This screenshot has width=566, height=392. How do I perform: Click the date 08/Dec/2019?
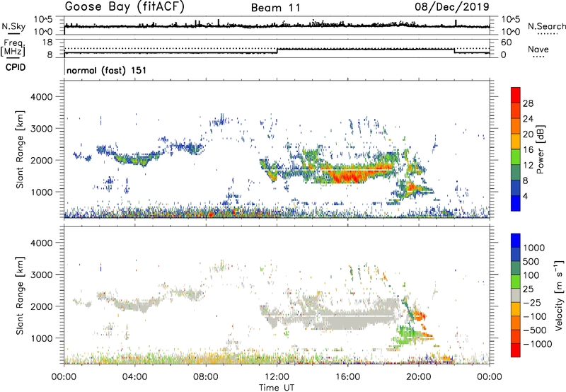coord(452,6)
